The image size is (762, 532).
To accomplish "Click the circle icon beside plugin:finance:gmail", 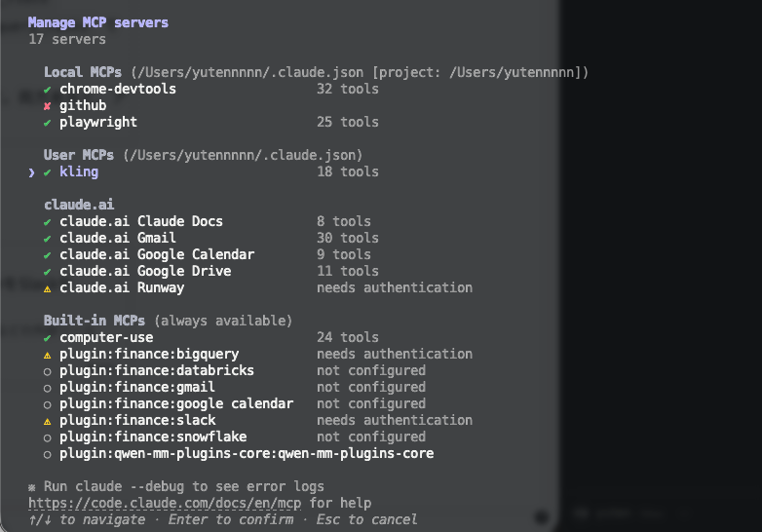I will (47, 388).
